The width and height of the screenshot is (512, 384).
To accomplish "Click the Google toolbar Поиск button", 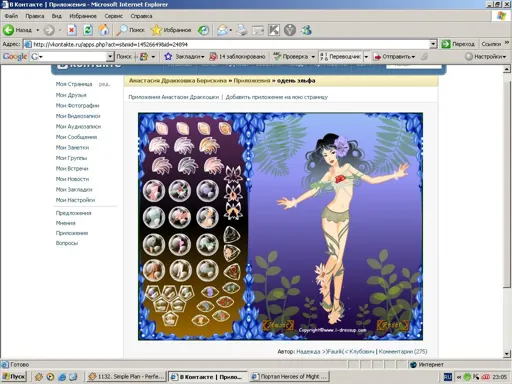I will tap(124, 57).
